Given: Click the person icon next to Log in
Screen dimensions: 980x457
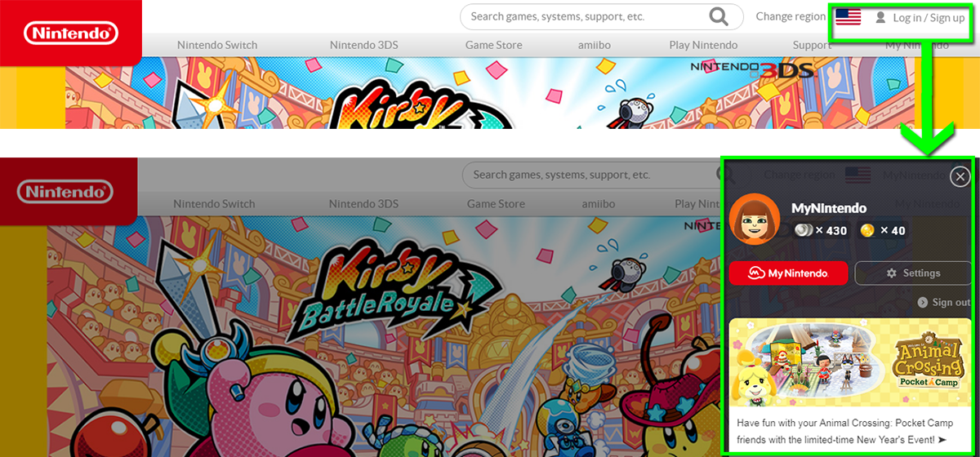Looking at the screenshot, I should 880,17.
